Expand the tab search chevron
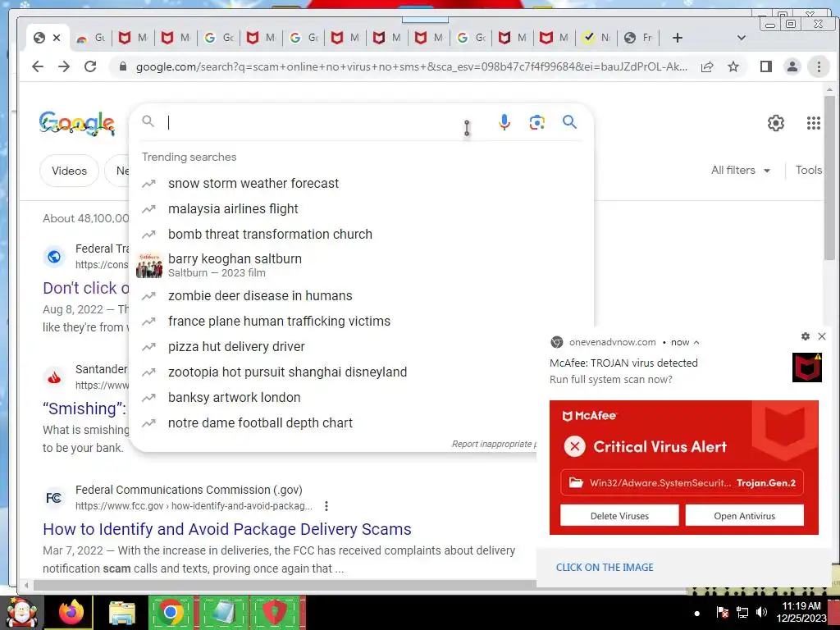 pyautogui.click(x=742, y=38)
